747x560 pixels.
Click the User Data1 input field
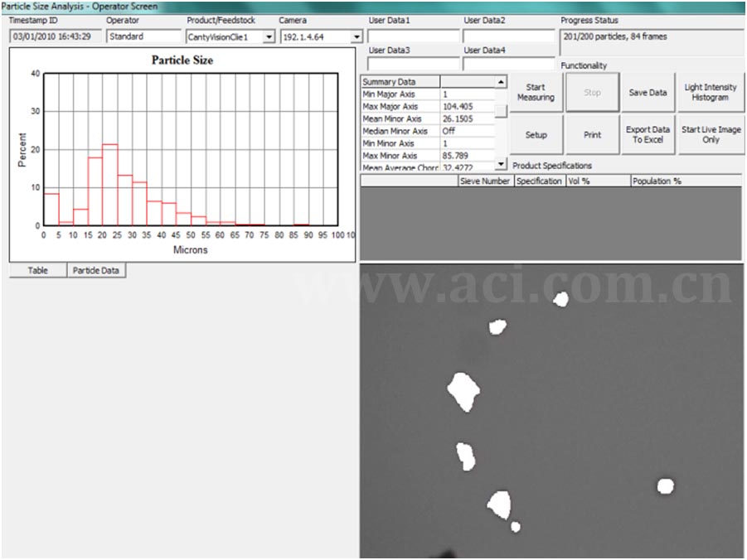pyautogui.click(x=412, y=37)
